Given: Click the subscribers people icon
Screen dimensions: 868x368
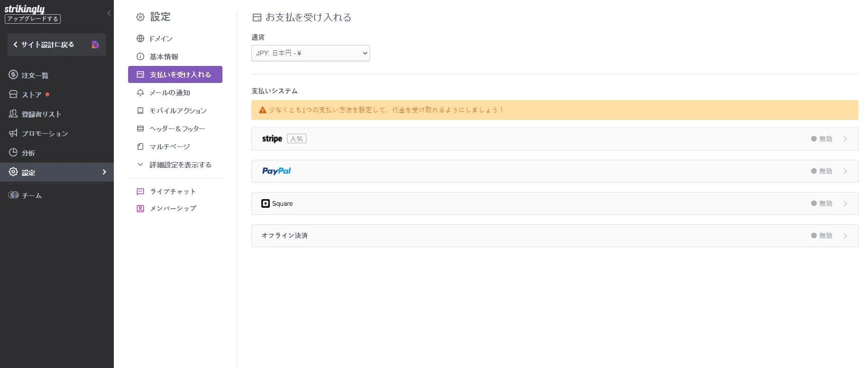Looking at the screenshot, I should click(x=13, y=114).
